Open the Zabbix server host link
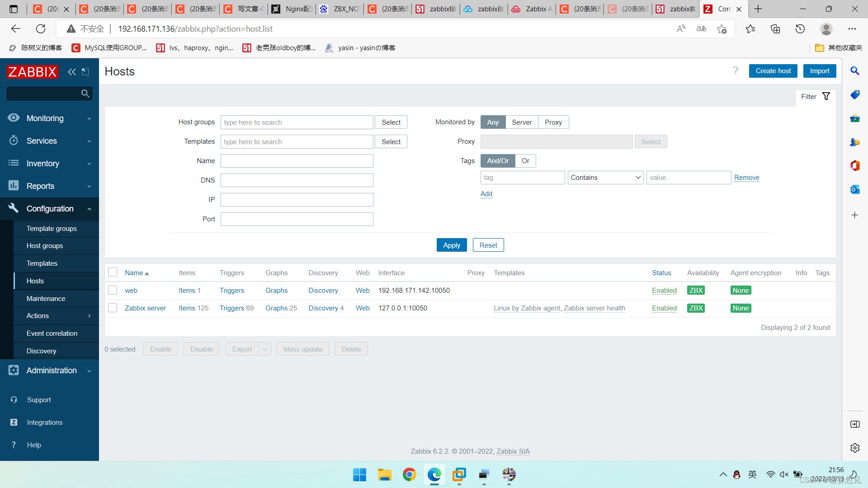The height and width of the screenshot is (488, 868). (145, 308)
